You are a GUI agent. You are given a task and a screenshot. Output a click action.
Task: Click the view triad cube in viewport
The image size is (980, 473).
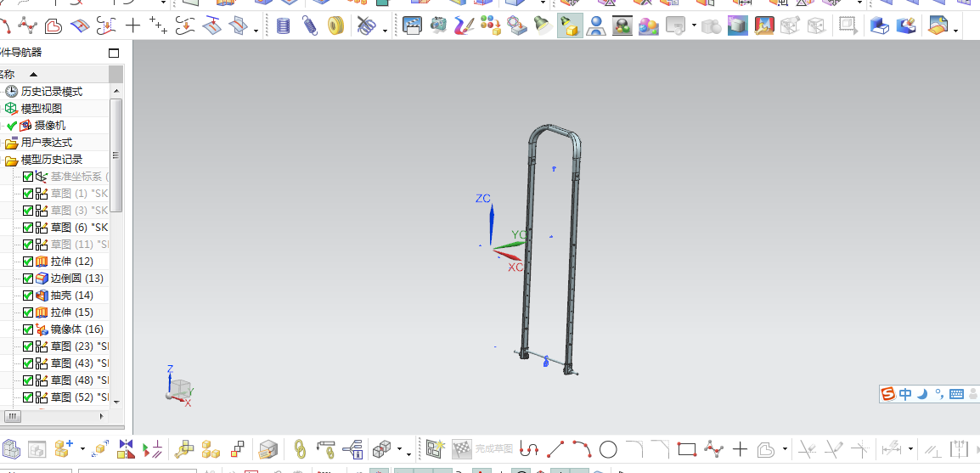click(x=179, y=388)
